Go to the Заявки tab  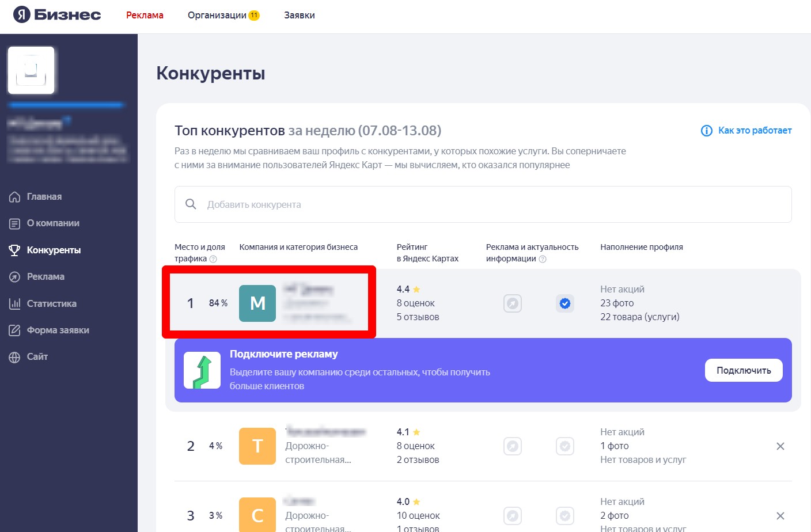click(299, 15)
